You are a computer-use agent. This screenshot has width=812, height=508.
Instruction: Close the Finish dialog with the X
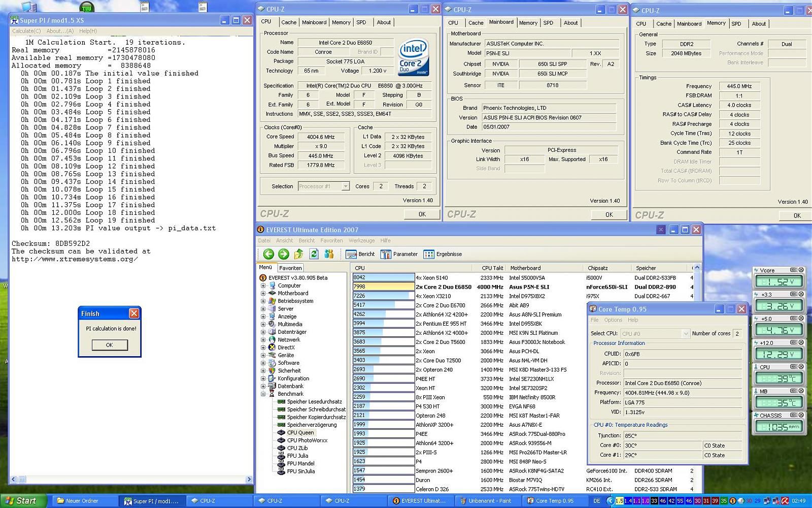click(134, 313)
